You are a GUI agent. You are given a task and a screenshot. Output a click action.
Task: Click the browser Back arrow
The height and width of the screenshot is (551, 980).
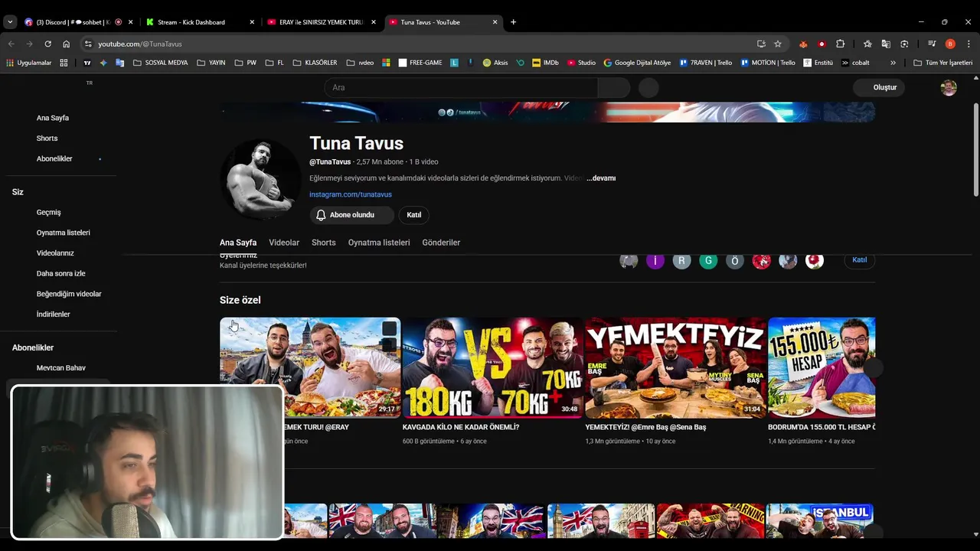coord(11,44)
